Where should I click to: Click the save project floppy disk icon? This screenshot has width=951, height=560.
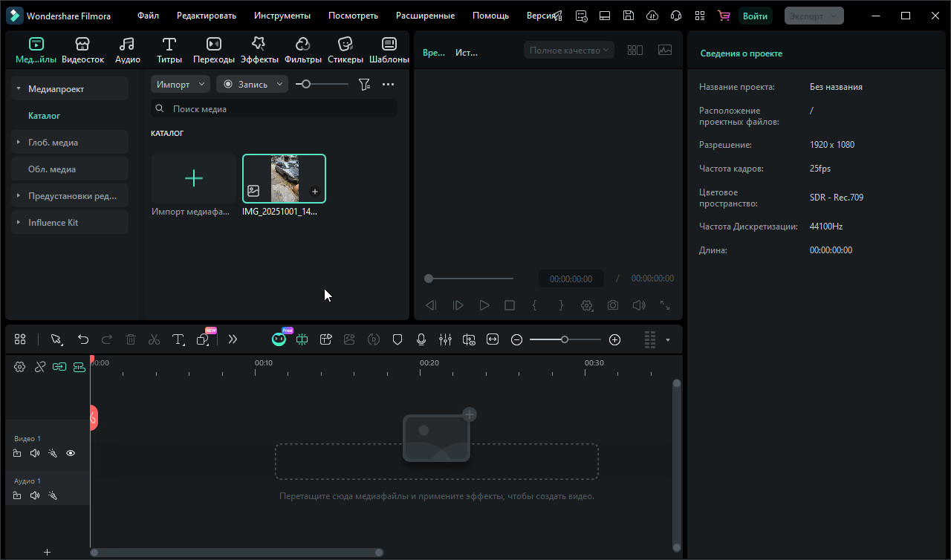pyautogui.click(x=629, y=16)
